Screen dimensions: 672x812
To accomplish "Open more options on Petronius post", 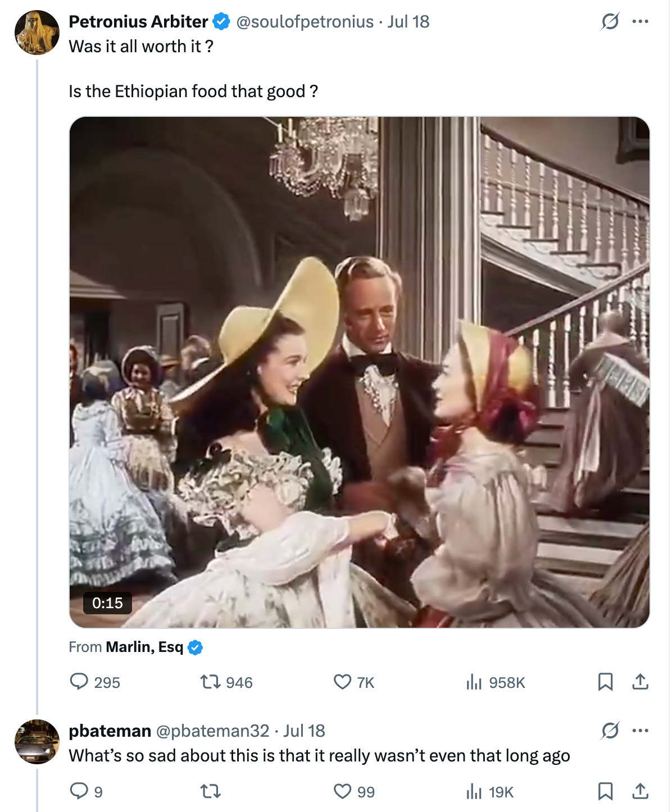I will [x=640, y=22].
